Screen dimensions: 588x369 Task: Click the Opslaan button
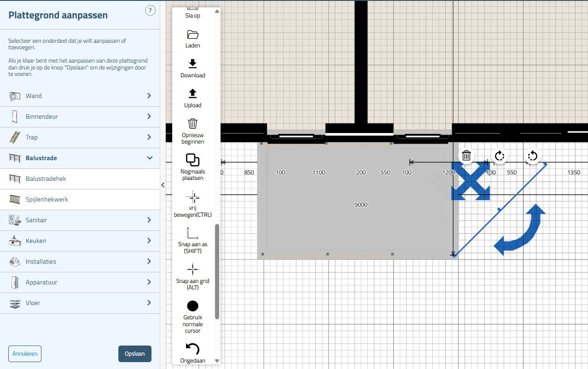pyautogui.click(x=134, y=354)
